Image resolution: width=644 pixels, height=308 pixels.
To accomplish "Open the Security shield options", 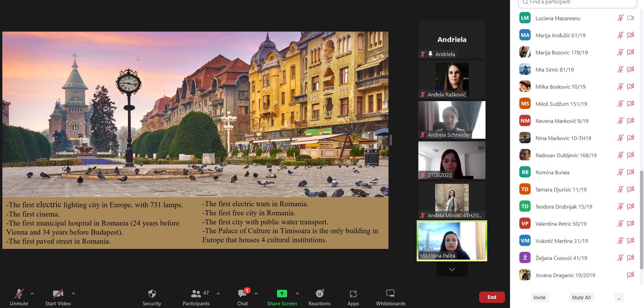I will (152, 294).
